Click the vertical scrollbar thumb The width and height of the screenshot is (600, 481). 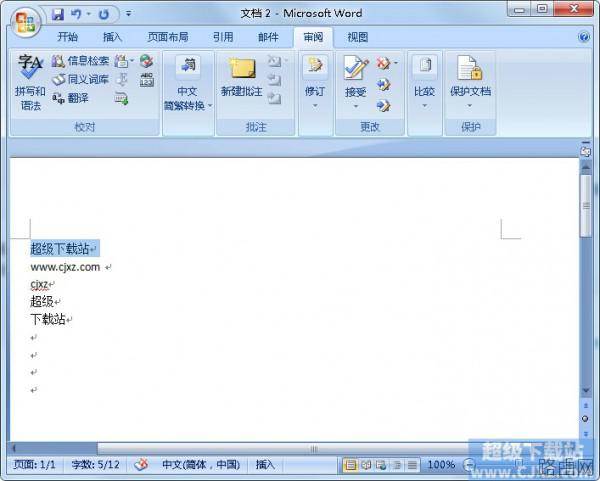point(586,206)
